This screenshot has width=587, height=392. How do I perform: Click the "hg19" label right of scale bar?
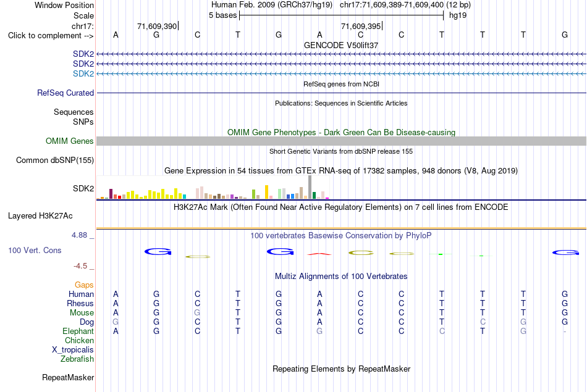(458, 15)
